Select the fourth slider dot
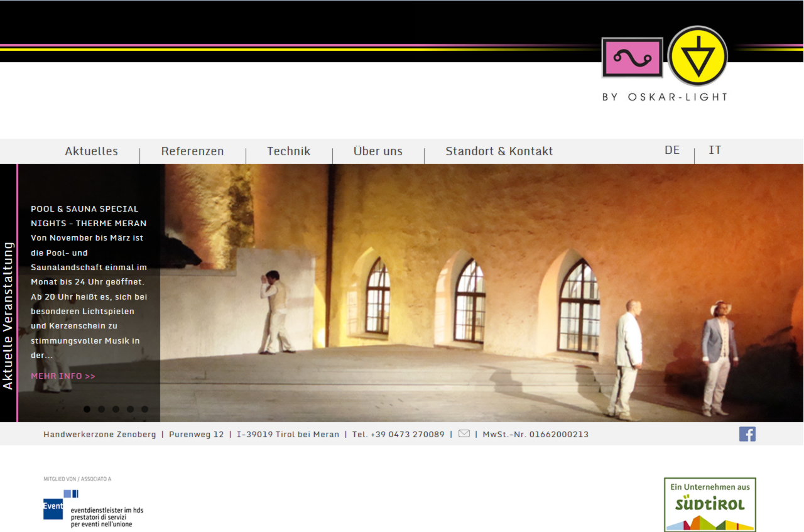Image resolution: width=804 pixels, height=532 pixels. pos(130,409)
